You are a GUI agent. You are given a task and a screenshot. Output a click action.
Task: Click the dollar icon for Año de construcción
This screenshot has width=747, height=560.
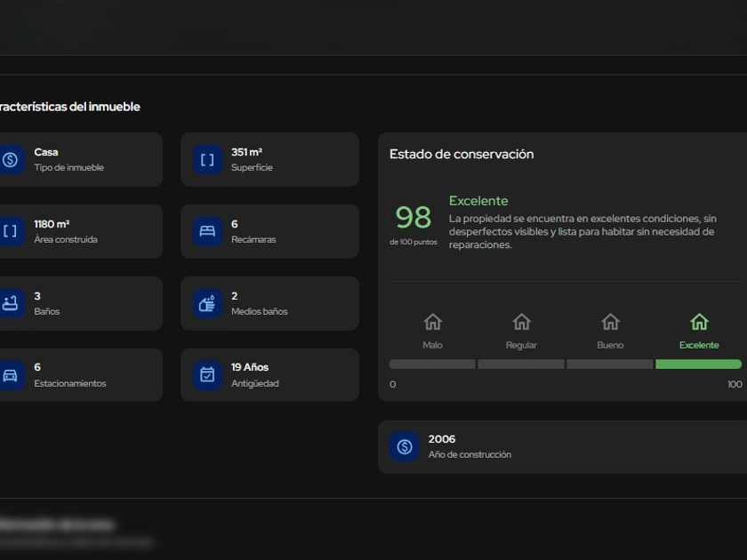(404, 447)
